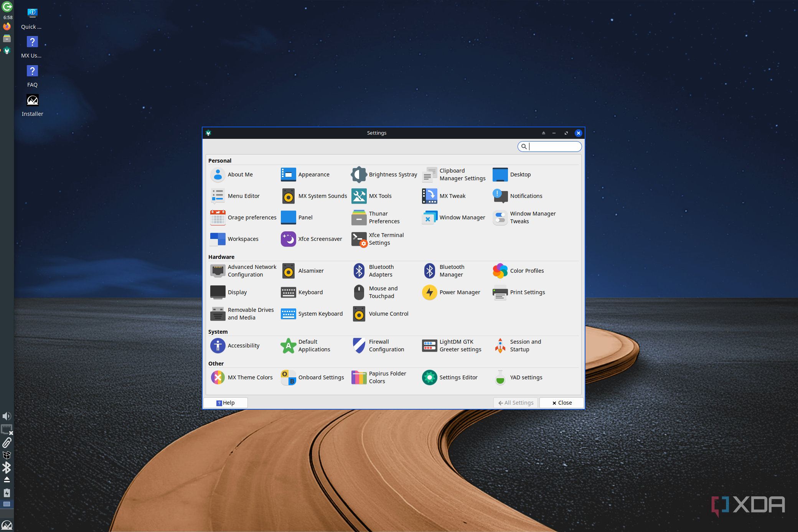Launch the Installer desktop shortcut

pyautogui.click(x=32, y=106)
